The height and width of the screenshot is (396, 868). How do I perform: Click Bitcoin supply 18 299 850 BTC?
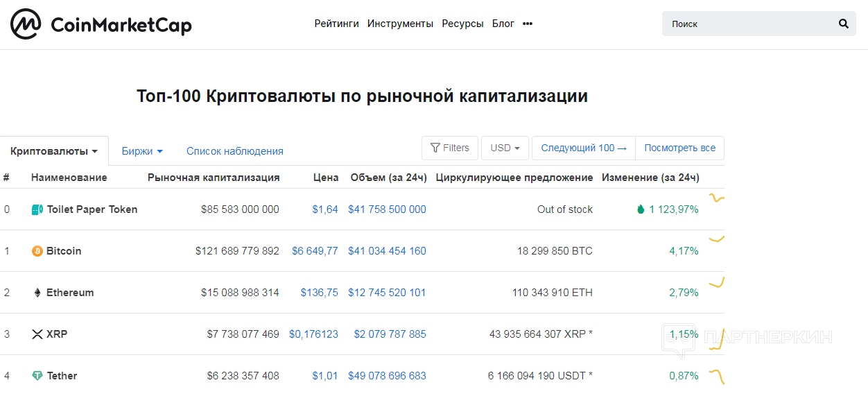555,251
